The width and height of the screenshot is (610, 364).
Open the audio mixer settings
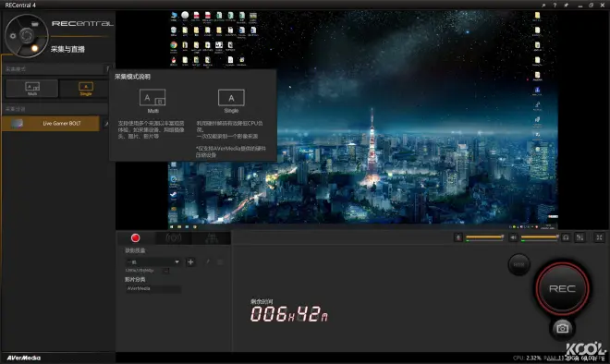click(x=580, y=237)
